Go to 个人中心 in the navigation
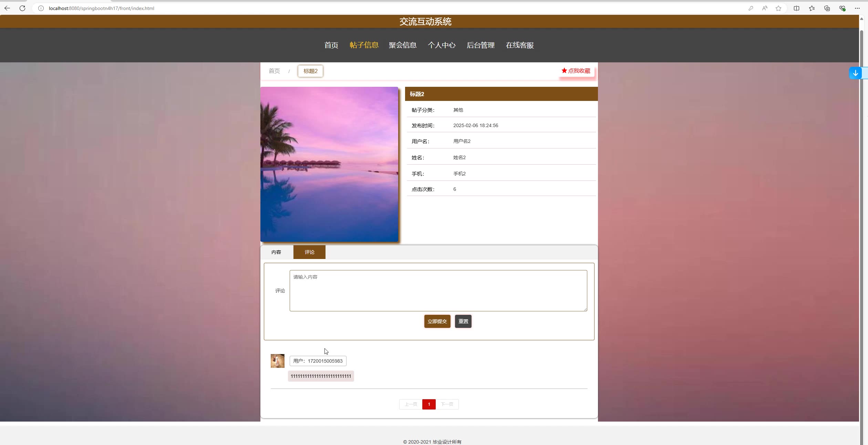The width and height of the screenshot is (868, 445). pos(442,45)
